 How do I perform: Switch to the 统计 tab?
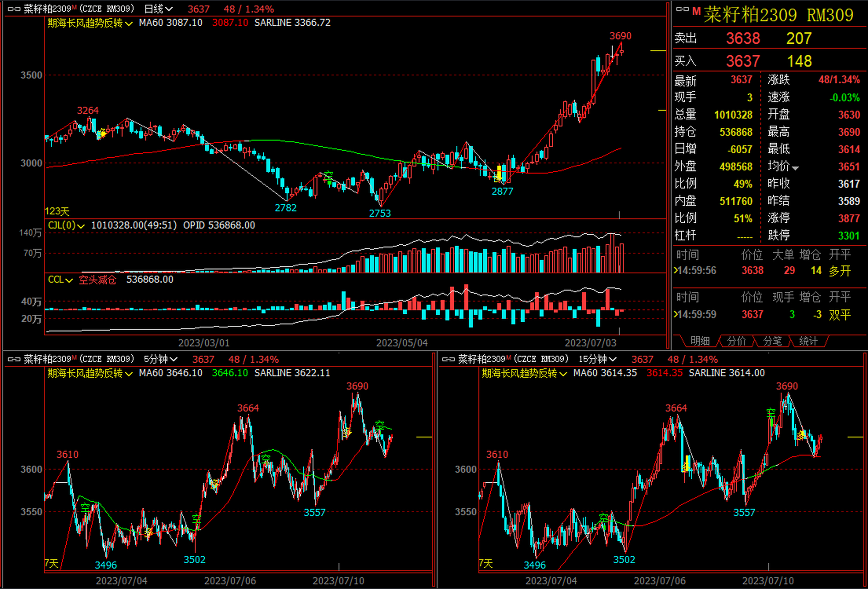point(808,341)
